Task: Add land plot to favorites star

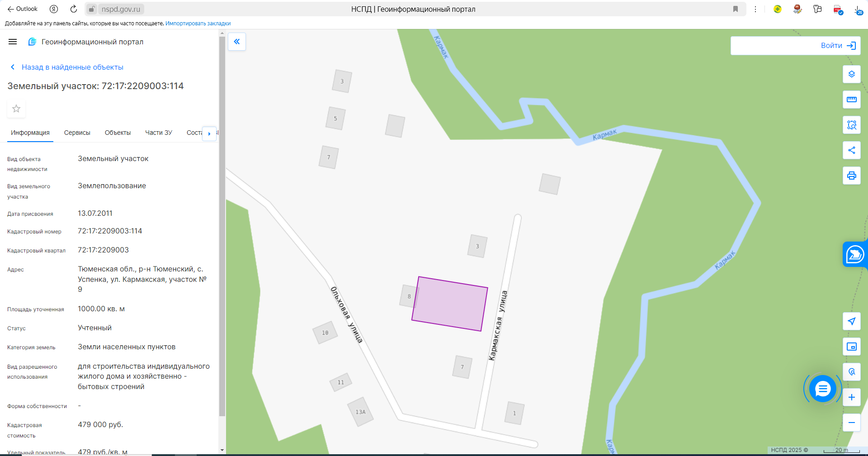Action: coord(16,109)
